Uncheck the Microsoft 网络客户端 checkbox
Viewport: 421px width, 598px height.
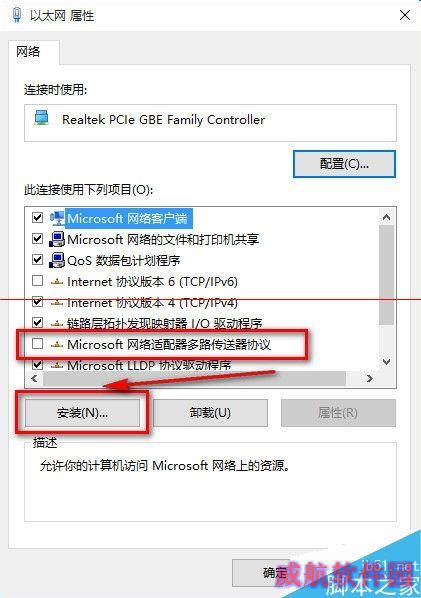click(37, 218)
